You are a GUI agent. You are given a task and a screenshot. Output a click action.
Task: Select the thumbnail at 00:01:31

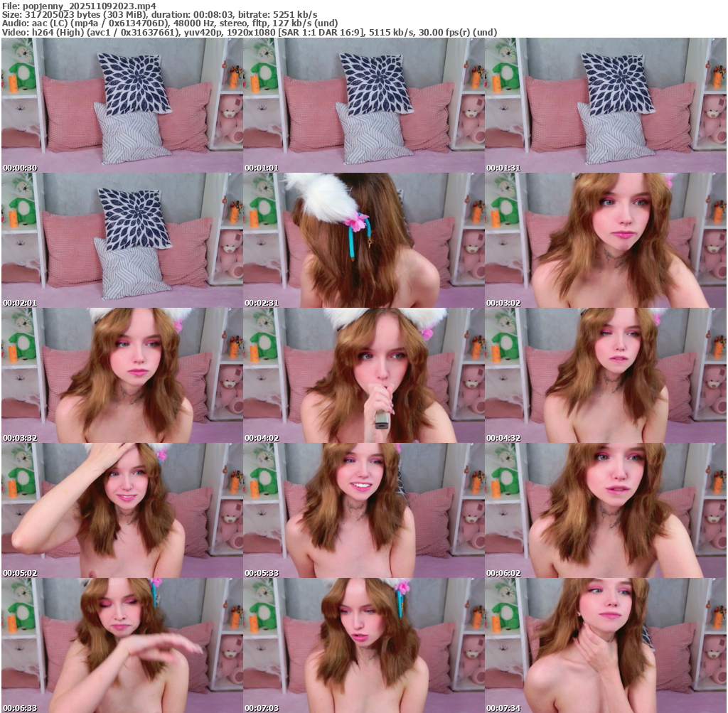pyautogui.click(x=605, y=105)
